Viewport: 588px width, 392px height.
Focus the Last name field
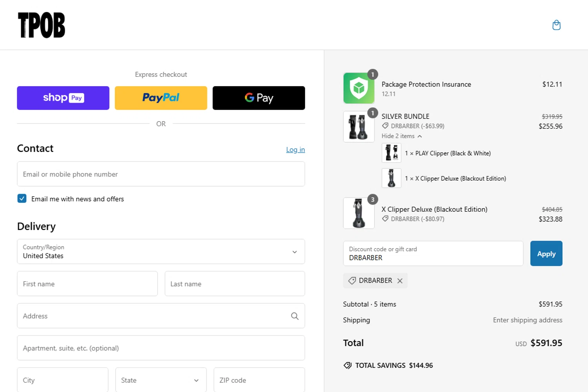pyautogui.click(x=235, y=284)
